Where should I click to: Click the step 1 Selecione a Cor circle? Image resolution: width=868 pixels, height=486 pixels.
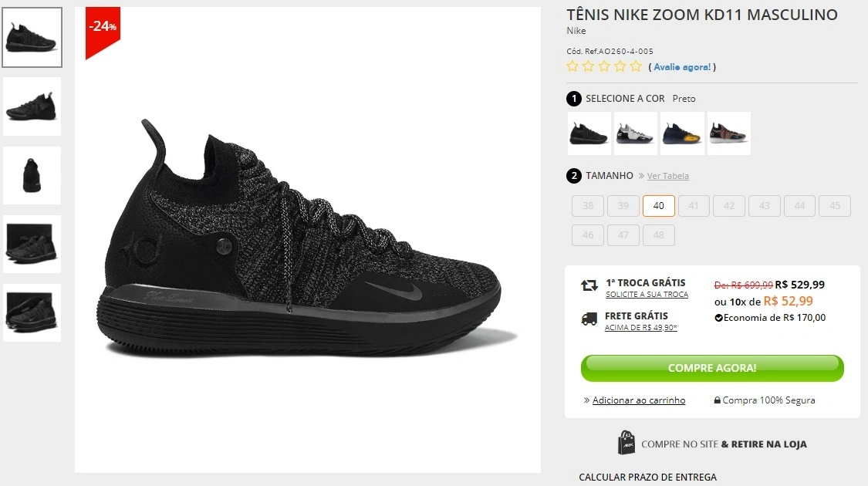coord(574,99)
